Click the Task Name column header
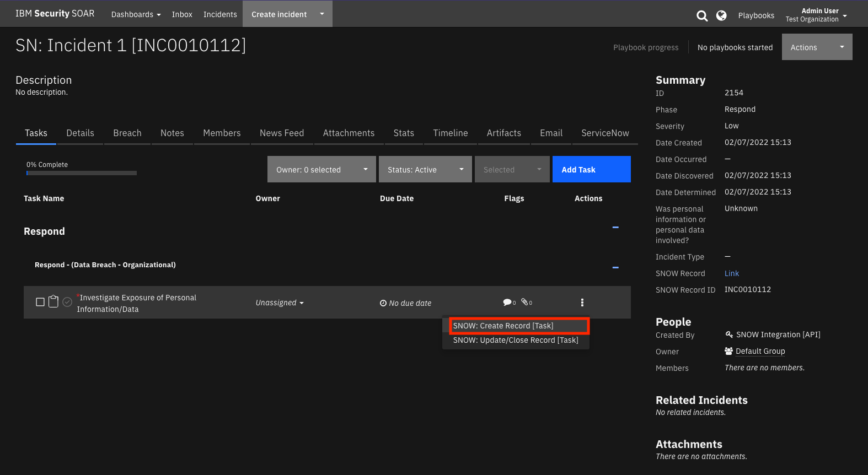 coord(44,198)
